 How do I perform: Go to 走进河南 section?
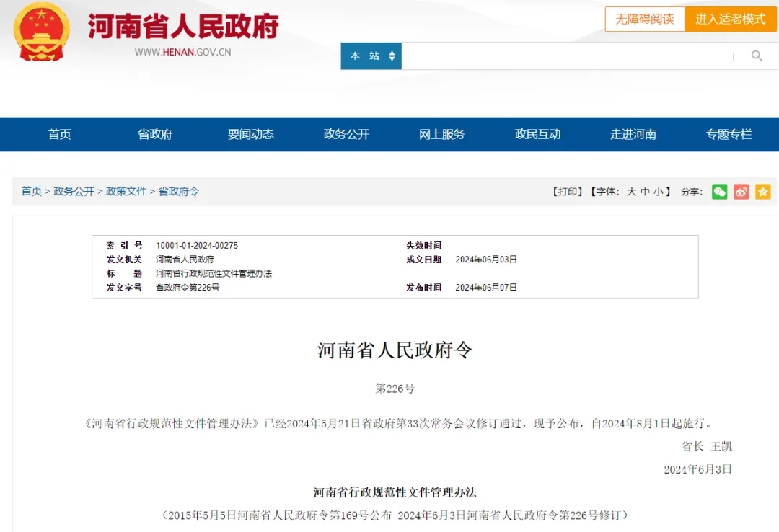(633, 134)
